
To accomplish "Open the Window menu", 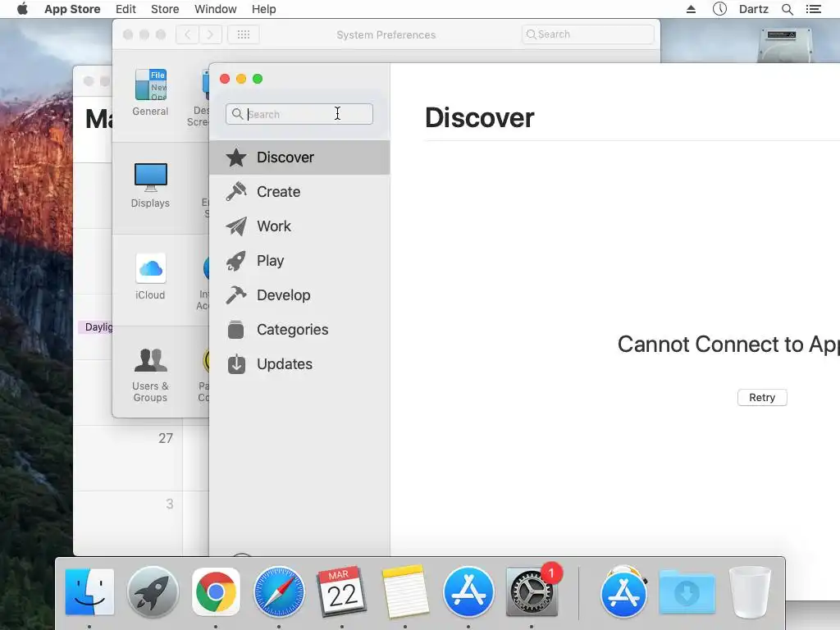I will (x=216, y=9).
